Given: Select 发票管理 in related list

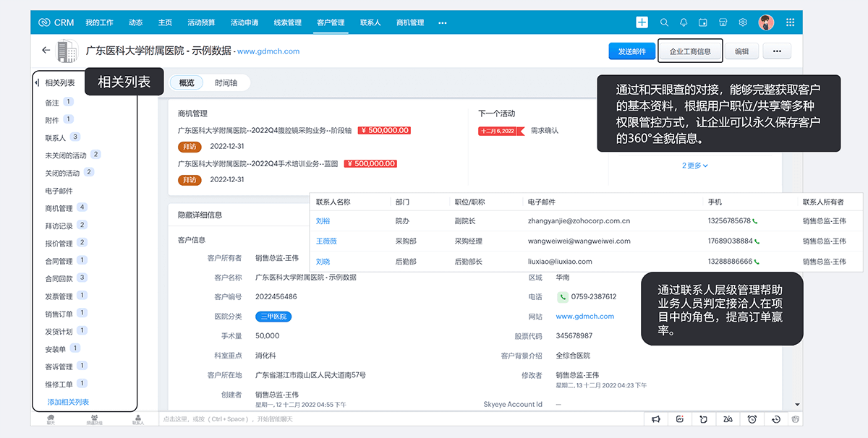Looking at the screenshot, I should coord(59,296).
